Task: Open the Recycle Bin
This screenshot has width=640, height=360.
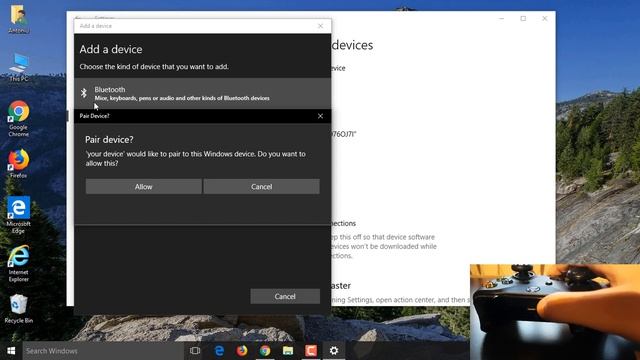Action: coord(18,309)
